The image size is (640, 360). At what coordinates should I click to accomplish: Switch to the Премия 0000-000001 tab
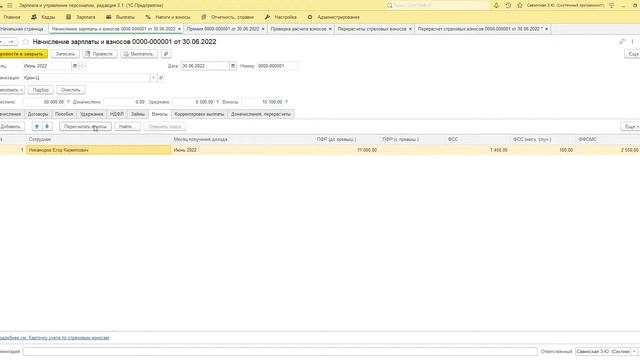point(223,29)
